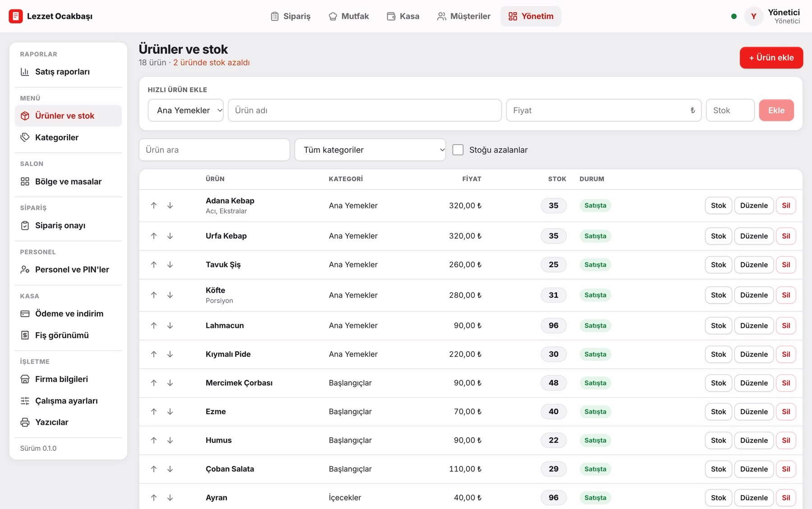
Task: Click the Çalışma ayarları sliders icon
Action: point(25,401)
